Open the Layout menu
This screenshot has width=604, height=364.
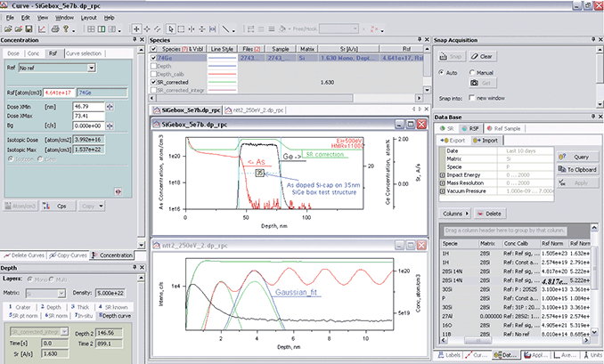pos(87,17)
